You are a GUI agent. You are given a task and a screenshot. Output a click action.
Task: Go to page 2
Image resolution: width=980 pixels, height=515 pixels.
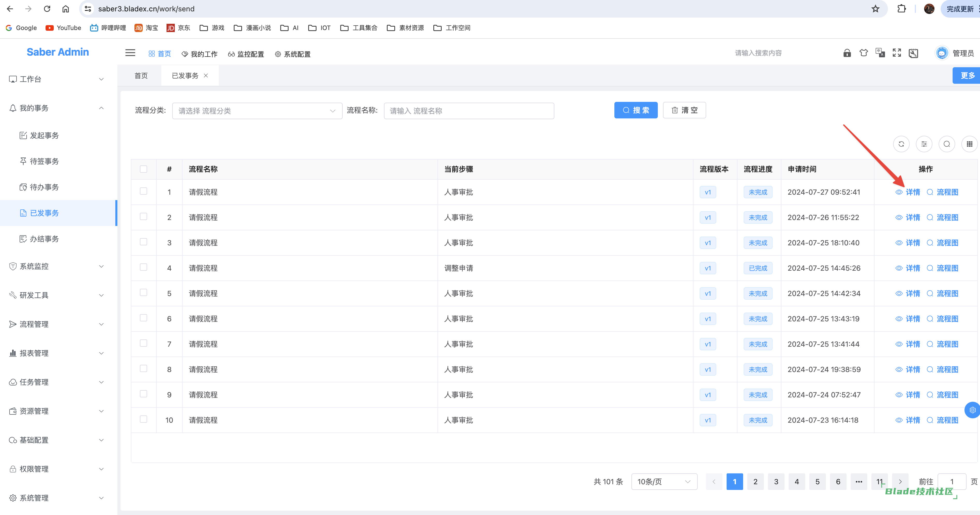point(755,482)
